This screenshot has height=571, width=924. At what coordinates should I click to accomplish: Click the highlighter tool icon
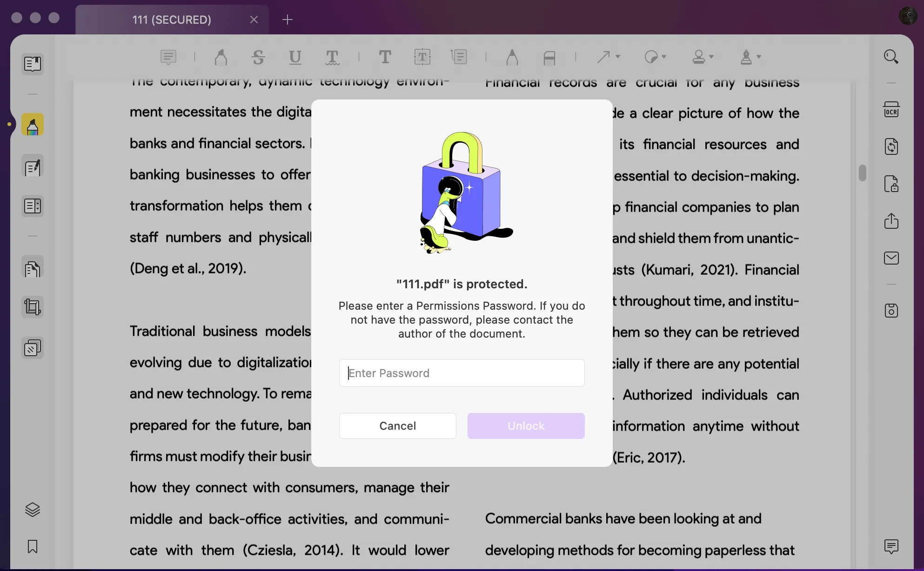point(33,125)
